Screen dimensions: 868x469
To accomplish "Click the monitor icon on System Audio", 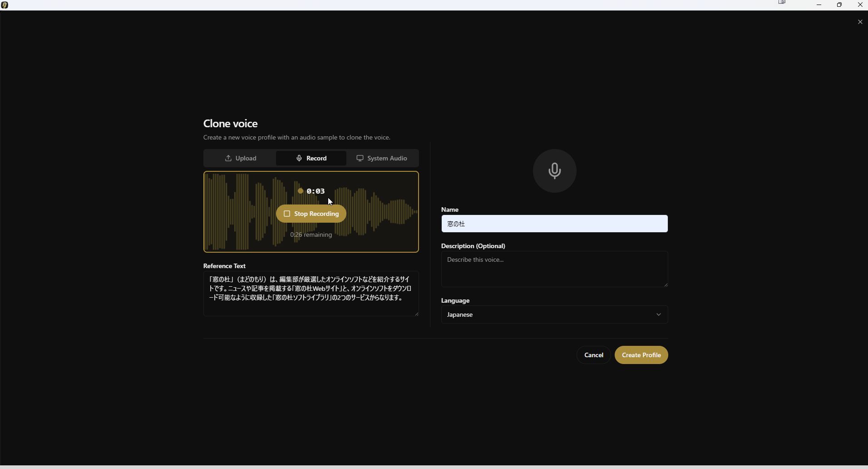I will tap(361, 158).
